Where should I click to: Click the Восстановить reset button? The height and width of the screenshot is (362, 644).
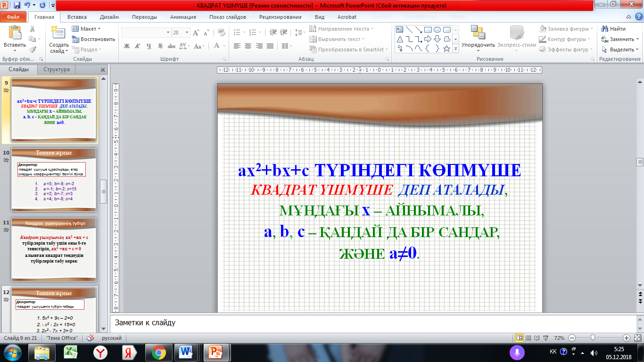coord(93,39)
